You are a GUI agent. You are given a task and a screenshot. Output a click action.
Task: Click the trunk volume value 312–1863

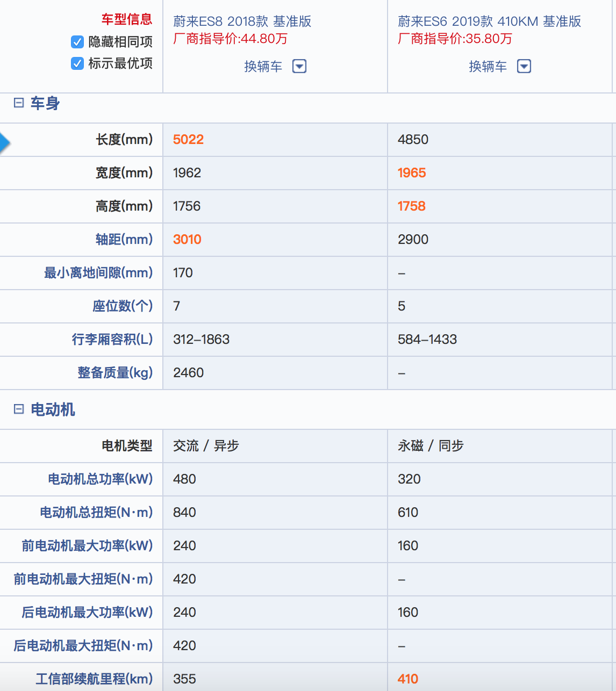[201, 339]
